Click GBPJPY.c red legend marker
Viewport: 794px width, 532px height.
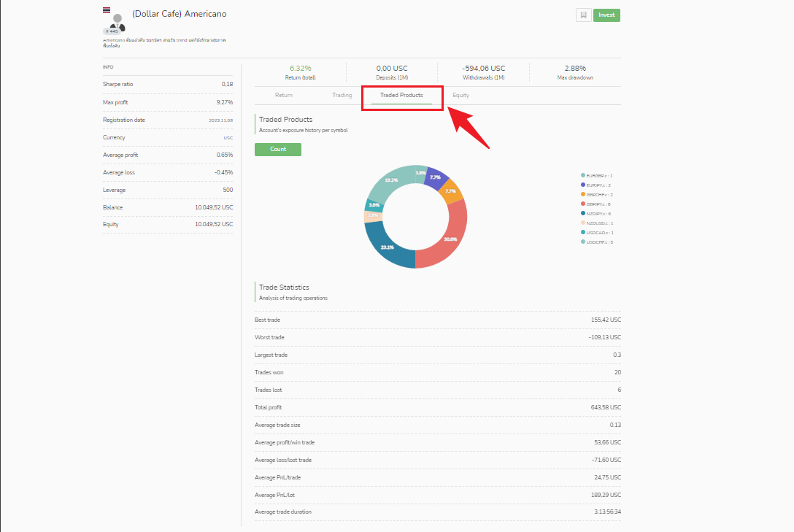(x=583, y=204)
